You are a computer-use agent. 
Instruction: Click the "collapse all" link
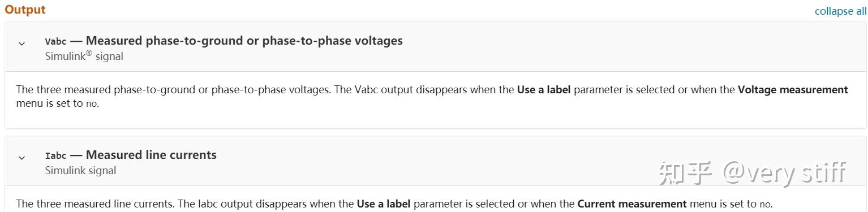coord(840,11)
